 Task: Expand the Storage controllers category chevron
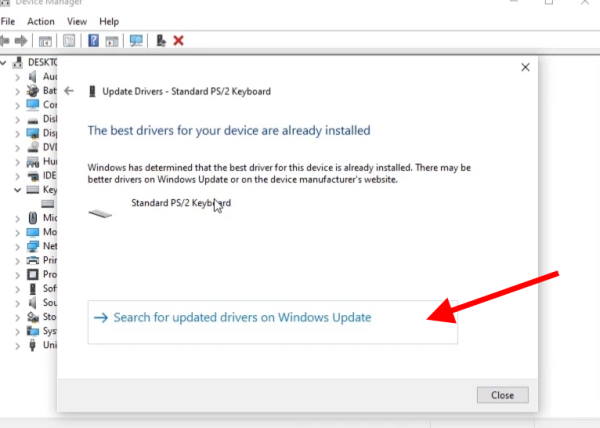coord(18,317)
